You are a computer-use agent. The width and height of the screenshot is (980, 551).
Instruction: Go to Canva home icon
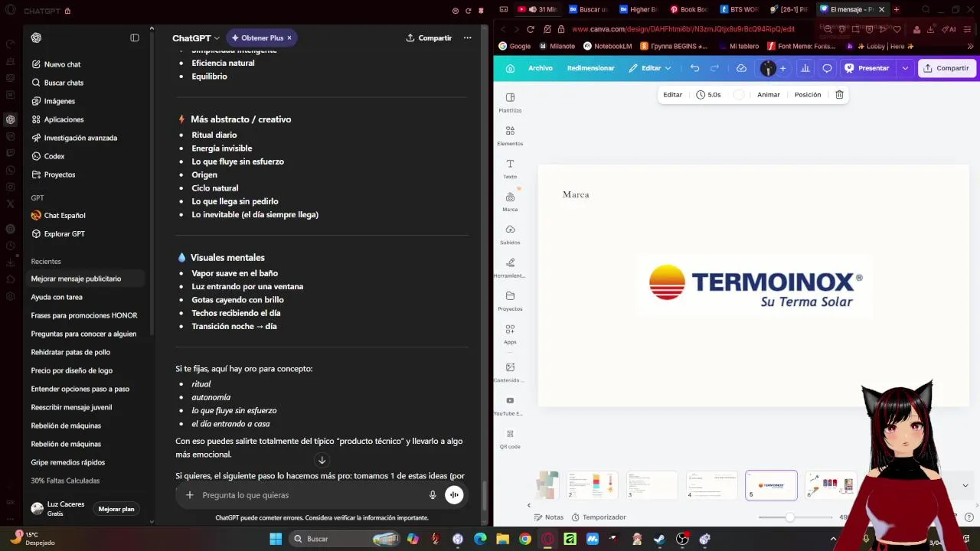pyautogui.click(x=510, y=68)
